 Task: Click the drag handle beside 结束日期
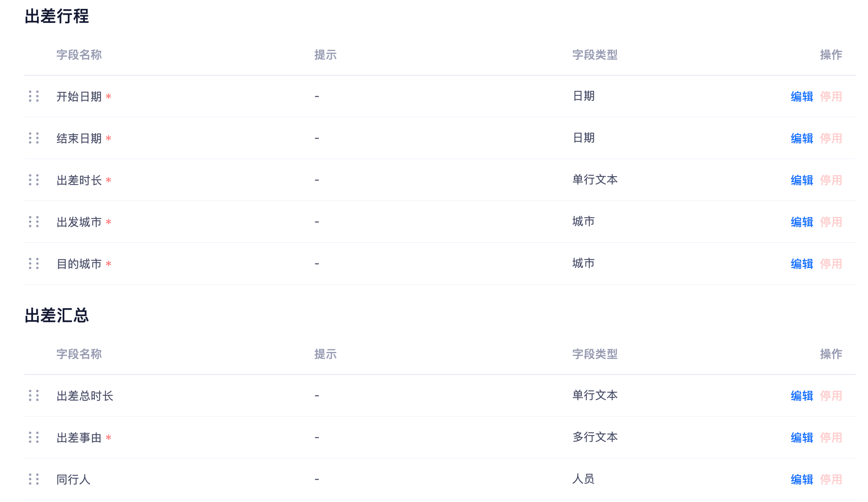click(34, 138)
